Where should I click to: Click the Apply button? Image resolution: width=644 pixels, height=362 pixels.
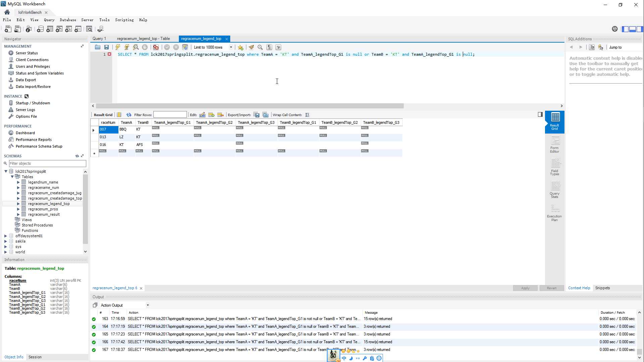pyautogui.click(x=525, y=288)
